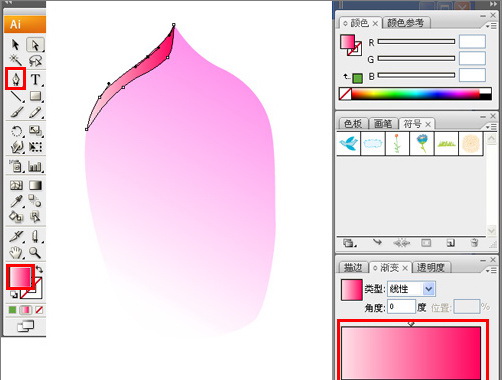The width and height of the screenshot is (502, 380).
Task: Select the Blend tool
Action: 35,201
